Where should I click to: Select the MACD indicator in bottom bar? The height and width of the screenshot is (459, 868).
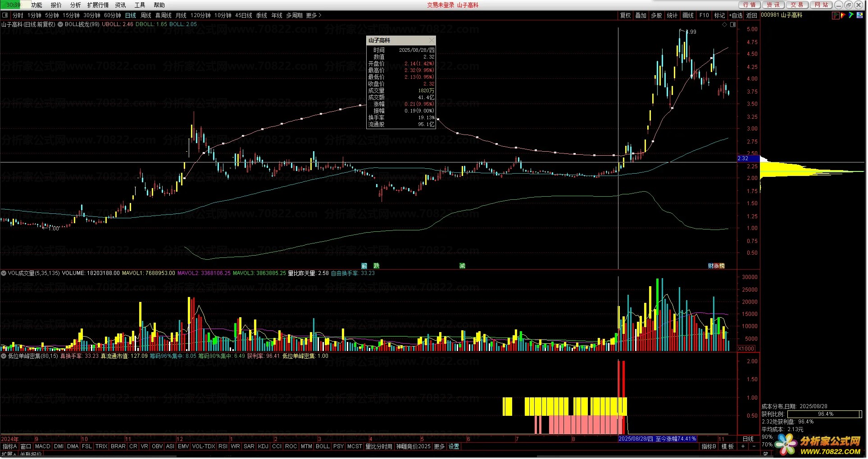[42, 446]
